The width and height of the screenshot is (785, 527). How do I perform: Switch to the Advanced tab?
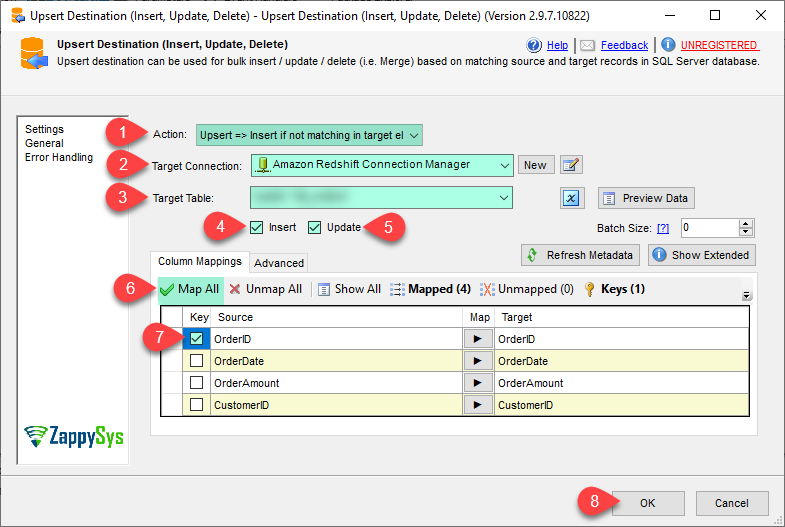click(x=279, y=263)
